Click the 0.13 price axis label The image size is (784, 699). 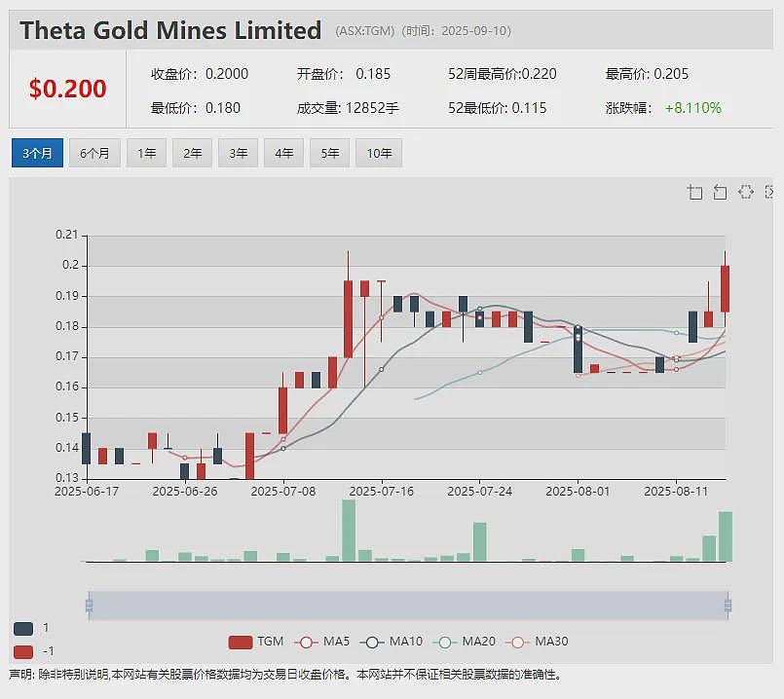(67, 478)
